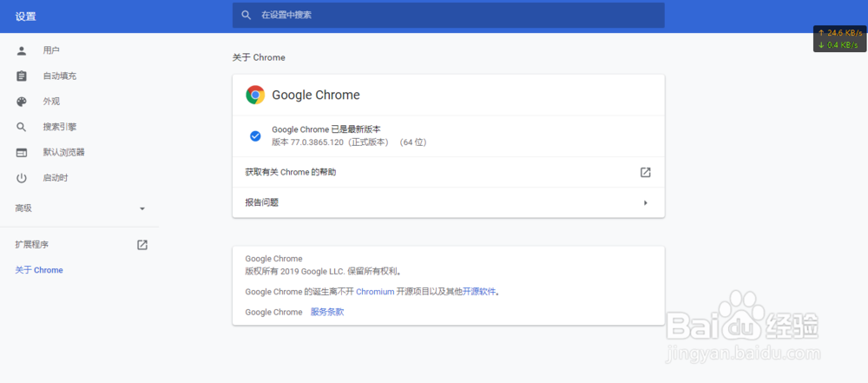Viewport: 868px width, 383px height.
Task: Click the magnifier icon in the settings search bar
Action: coord(247,15)
